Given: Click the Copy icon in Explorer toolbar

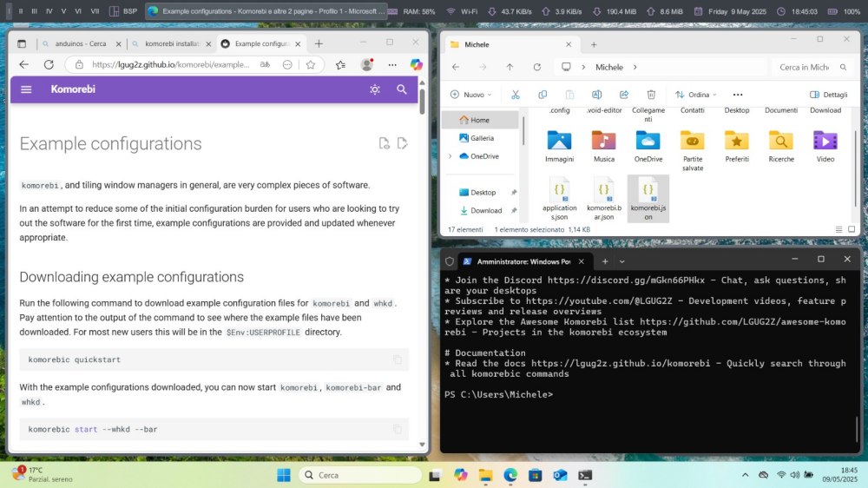Looking at the screenshot, I should [542, 95].
